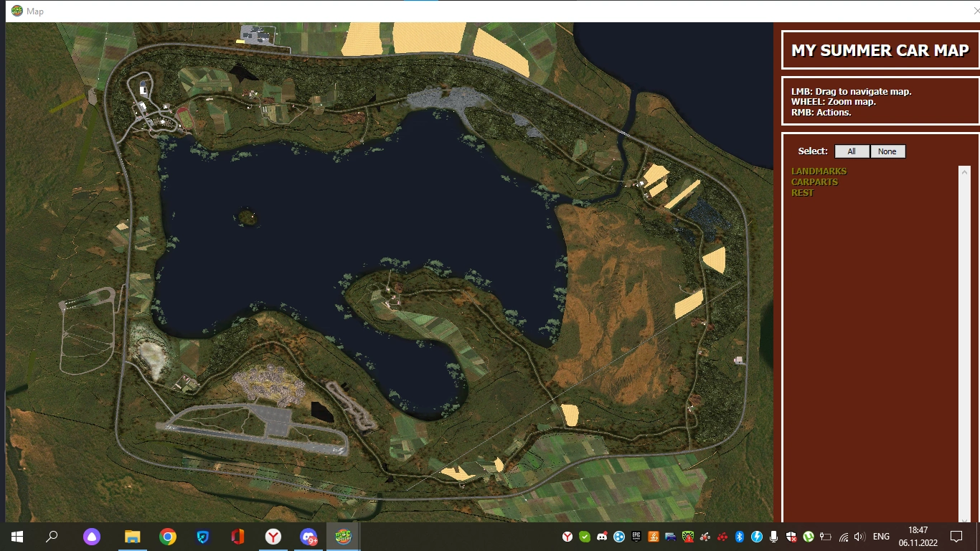Click the Map window's app icon

click(x=17, y=11)
